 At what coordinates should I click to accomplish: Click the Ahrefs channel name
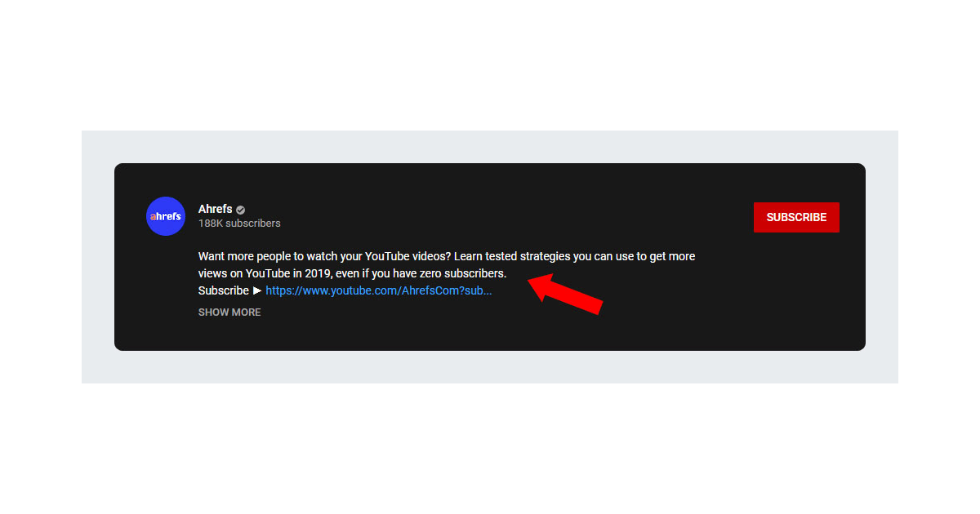[216, 209]
